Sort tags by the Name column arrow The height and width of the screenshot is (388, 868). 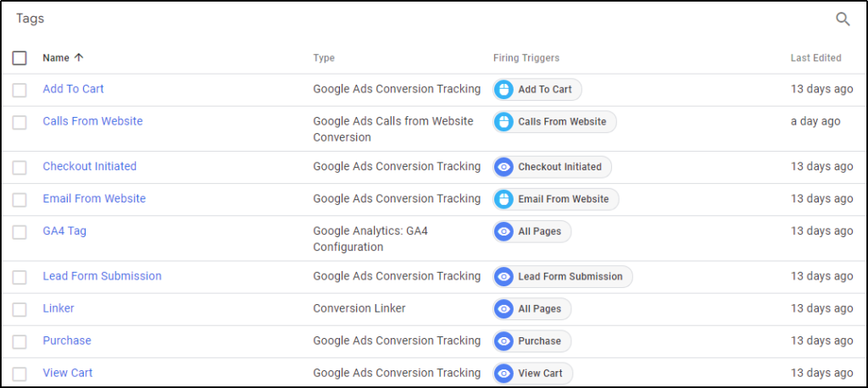click(x=79, y=58)
